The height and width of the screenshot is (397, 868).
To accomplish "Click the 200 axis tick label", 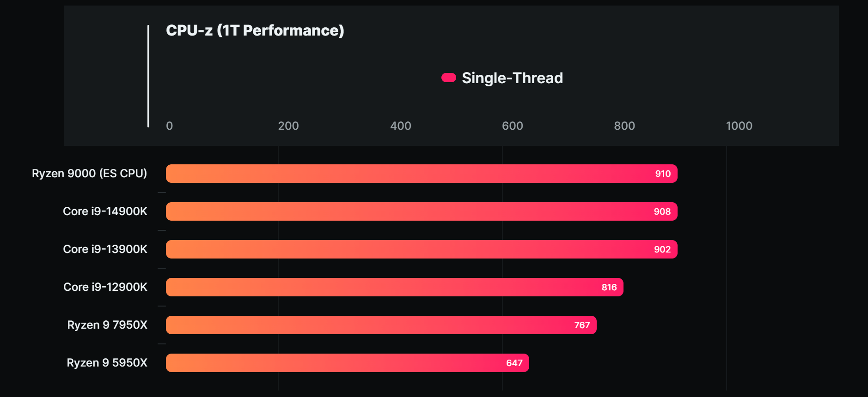I will click(288, 126).
